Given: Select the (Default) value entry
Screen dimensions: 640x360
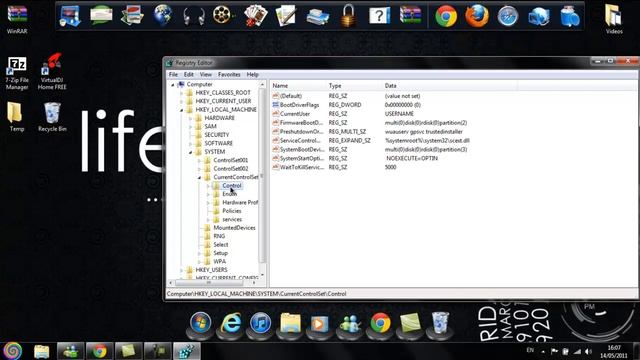Looking at the screenshot, I should [x=291, y=96].
